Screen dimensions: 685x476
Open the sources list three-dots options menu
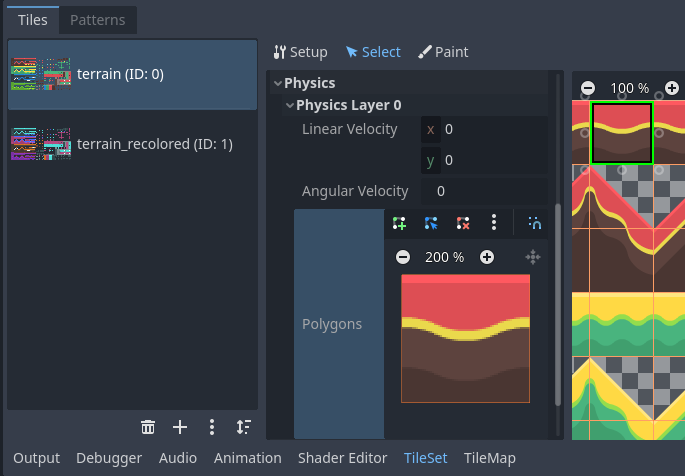pos(212,427)
